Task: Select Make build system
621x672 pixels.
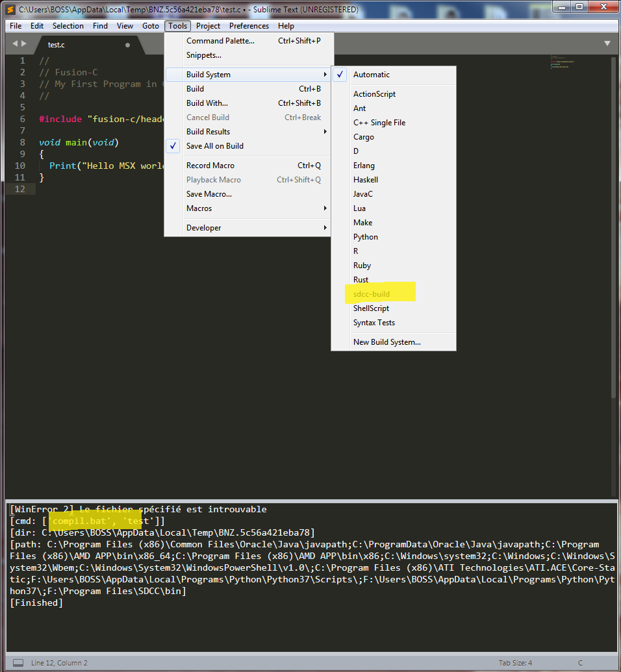Action: (394, 223)
